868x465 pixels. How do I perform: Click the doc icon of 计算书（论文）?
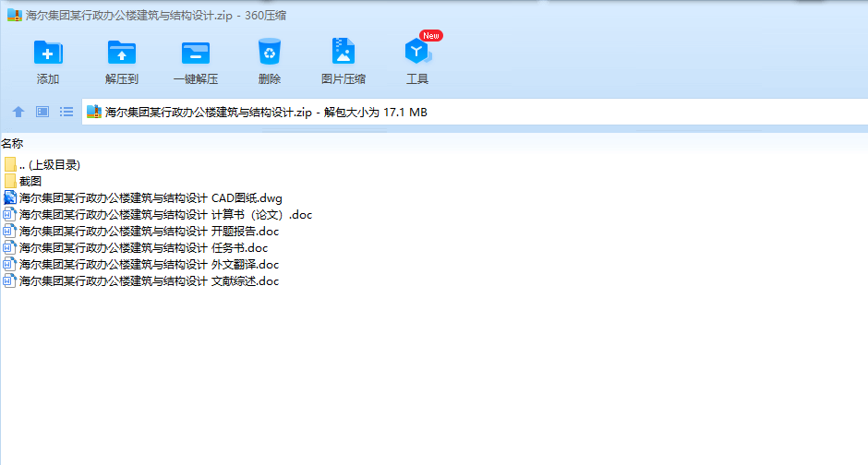tap(9, 215)
